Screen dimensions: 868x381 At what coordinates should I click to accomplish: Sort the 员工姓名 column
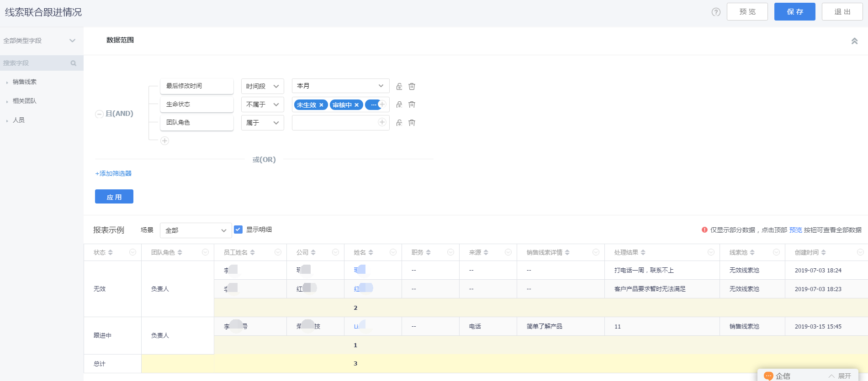pos(253,252)
